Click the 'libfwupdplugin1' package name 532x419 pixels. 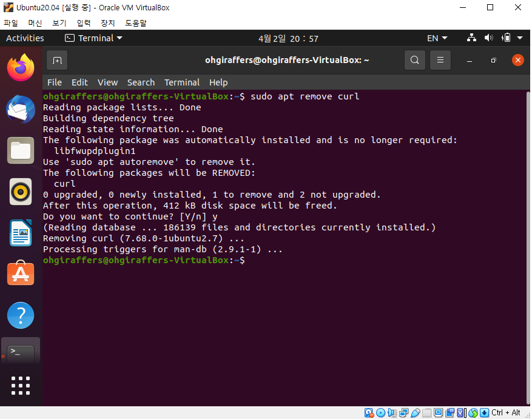click(x=95, y=151)
